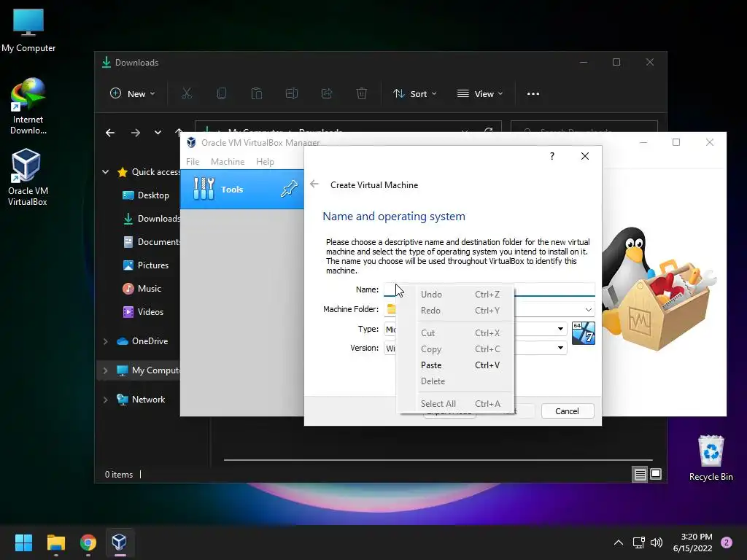Expand the My Computer tree node

(105, 370)
